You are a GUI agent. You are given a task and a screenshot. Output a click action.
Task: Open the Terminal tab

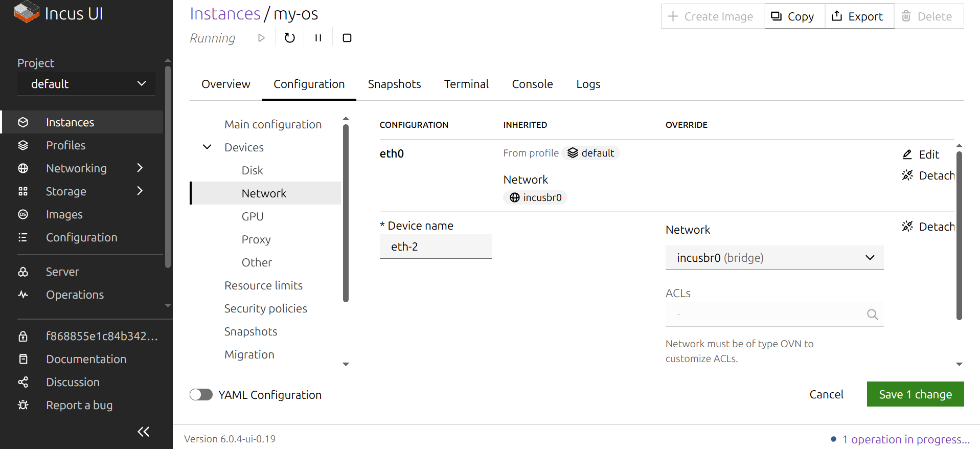(x=466, y=84)
